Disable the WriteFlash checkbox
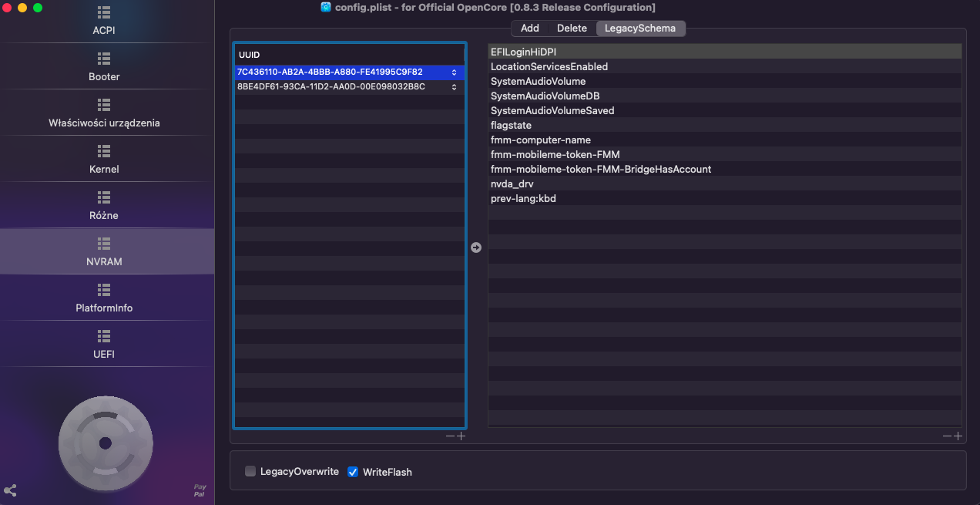This screenshot has width=980, height=505. (353, 472)
